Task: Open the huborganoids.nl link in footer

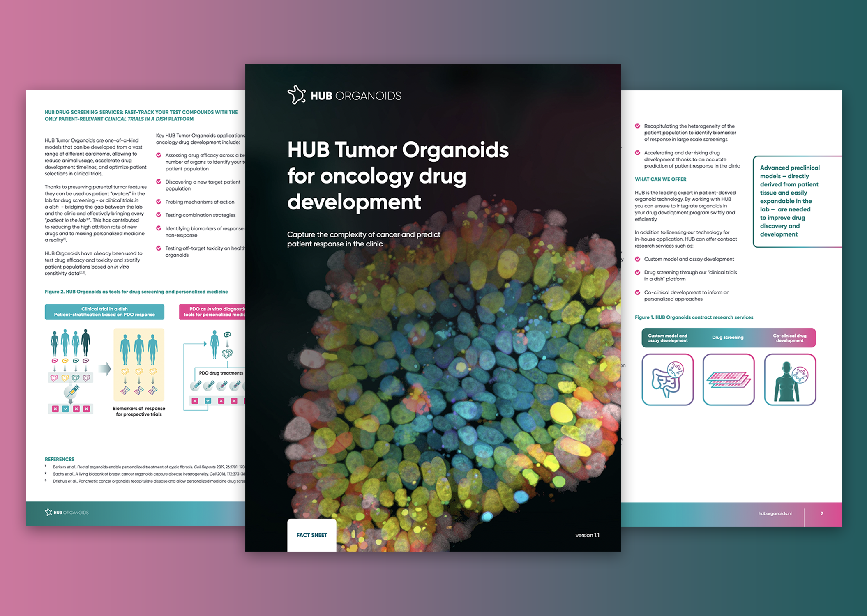Action: click(x=775, y=513)
